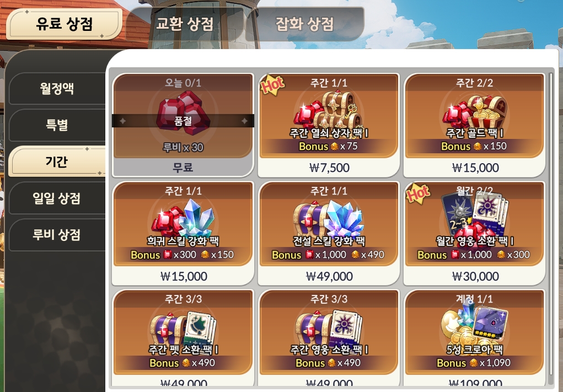The image size is (563, 392).
Task: Click the sold-out free 루비 x 30 ruby icon
Action: [x=183, y=112]
